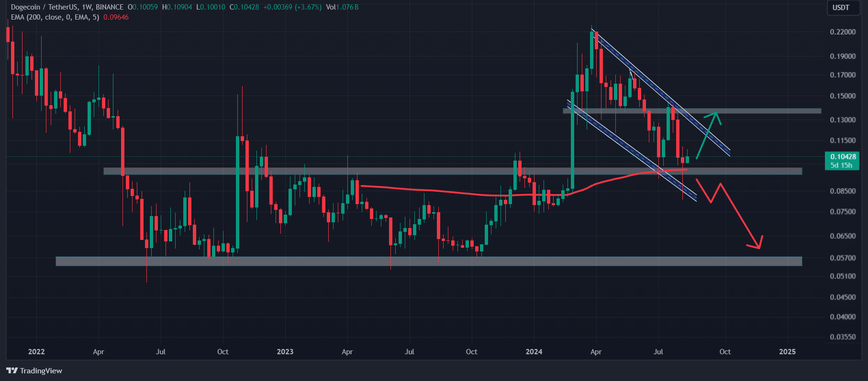Click the 0.04000 price axis label
The width and height of the screenshot is (868, 381).
tap(843, 317)
